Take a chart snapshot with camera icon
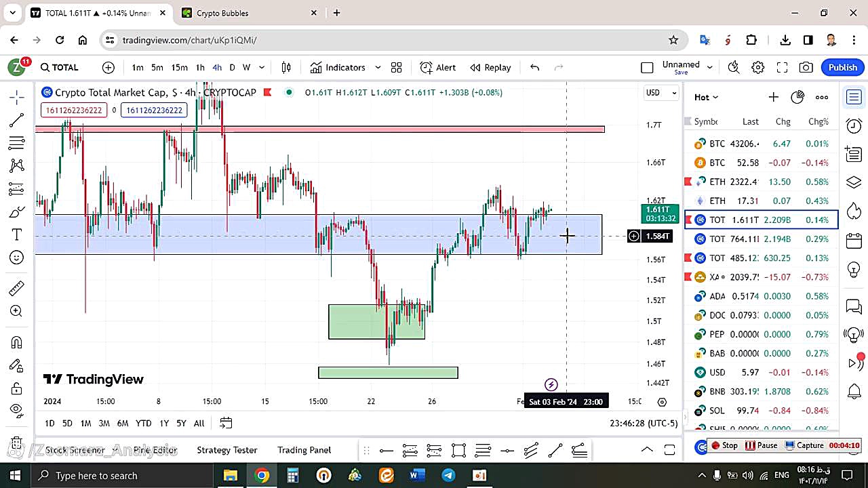 click(x=806, y=67)
